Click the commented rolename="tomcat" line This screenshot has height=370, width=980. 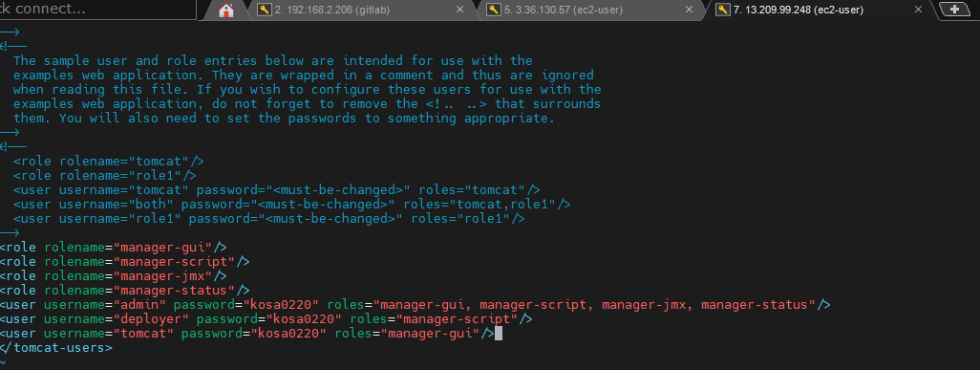(x=108, y=162)
